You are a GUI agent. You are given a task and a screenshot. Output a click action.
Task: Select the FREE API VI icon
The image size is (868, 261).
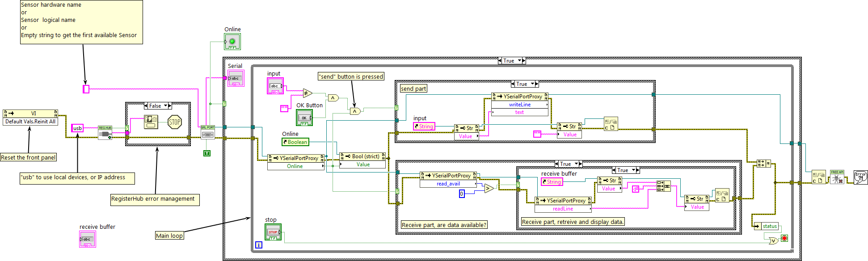point(837,177)
